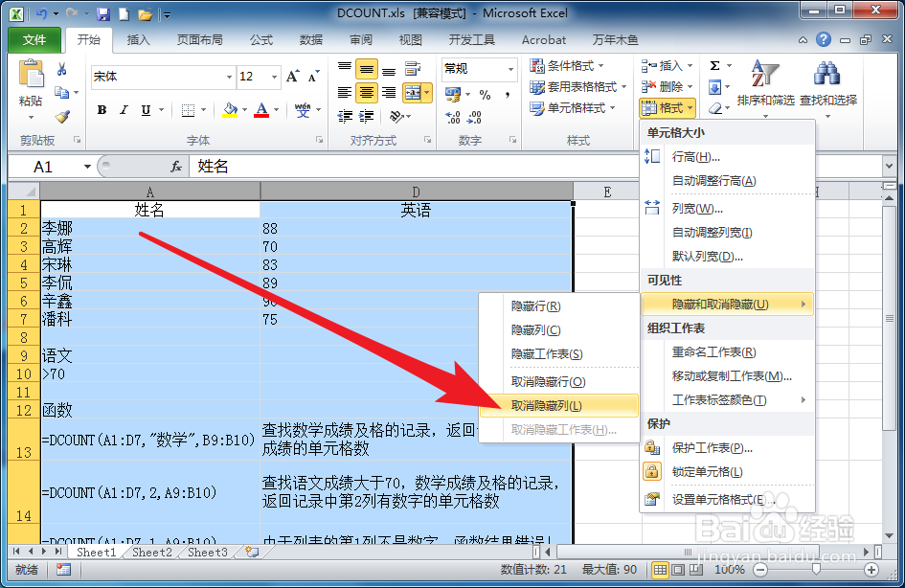Open the Merge and Center dropdown arrow
905x588 pixels.
coord(427,92)
